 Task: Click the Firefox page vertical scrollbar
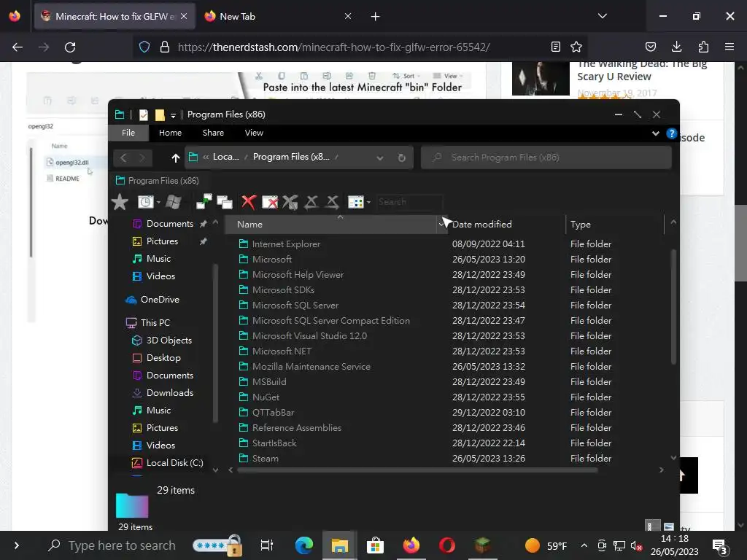740,243
